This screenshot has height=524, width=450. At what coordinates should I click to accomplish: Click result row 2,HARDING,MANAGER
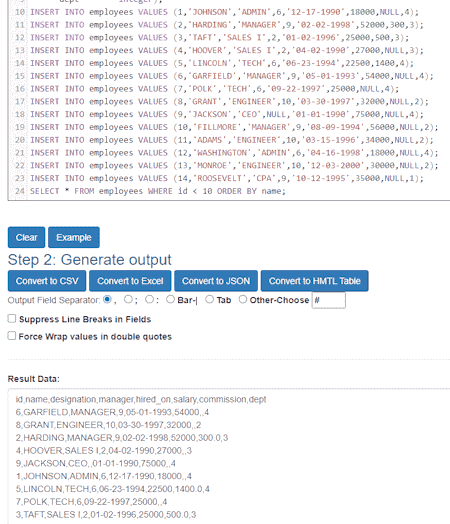coord(122,438)
